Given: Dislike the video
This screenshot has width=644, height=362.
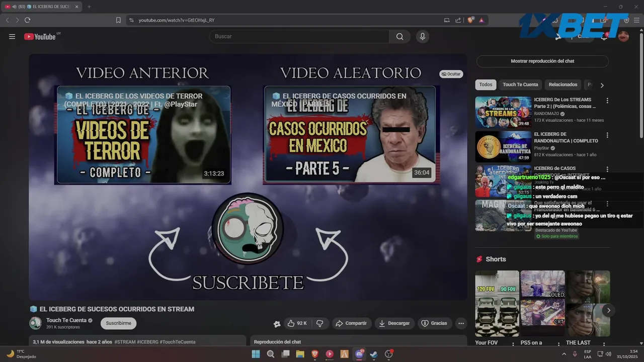Looking at the screenshot, I should (x=320, y=323).
